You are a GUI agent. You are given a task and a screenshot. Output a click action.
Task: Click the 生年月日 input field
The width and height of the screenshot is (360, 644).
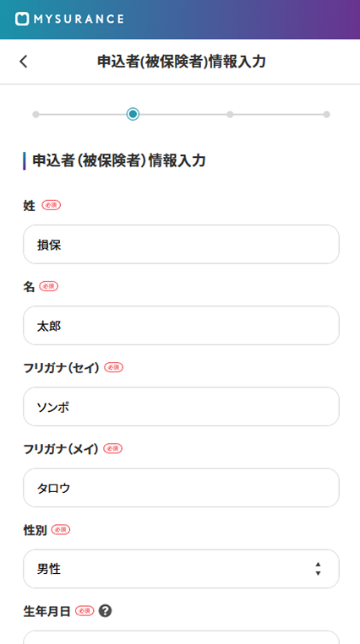click(x=181, y=637)
